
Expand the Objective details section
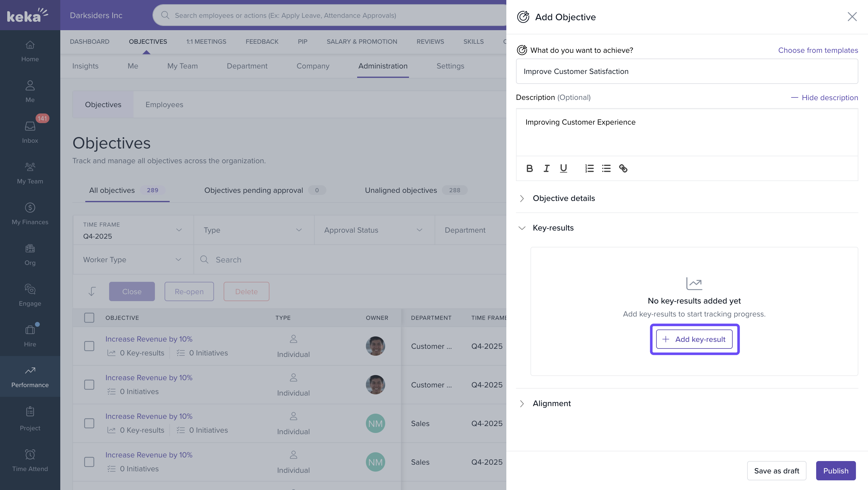coord(563,198)
